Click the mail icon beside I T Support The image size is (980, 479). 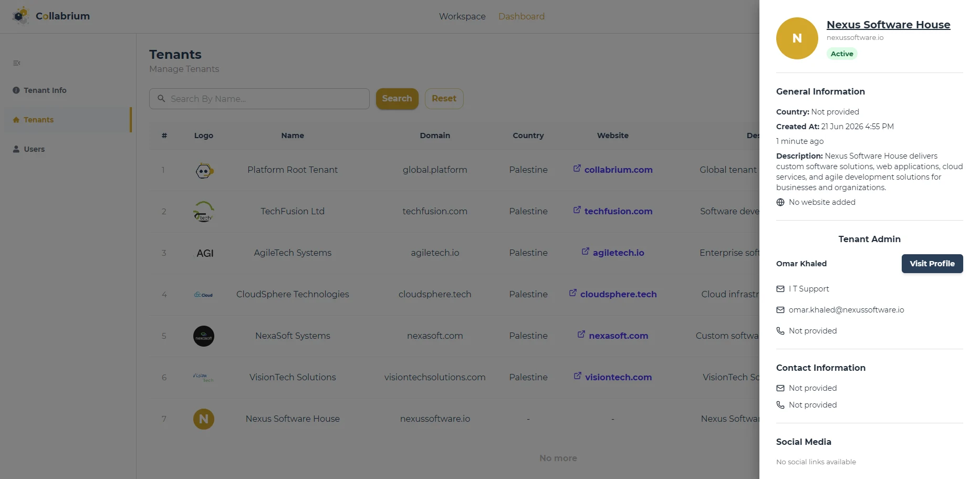click(780, 289)
